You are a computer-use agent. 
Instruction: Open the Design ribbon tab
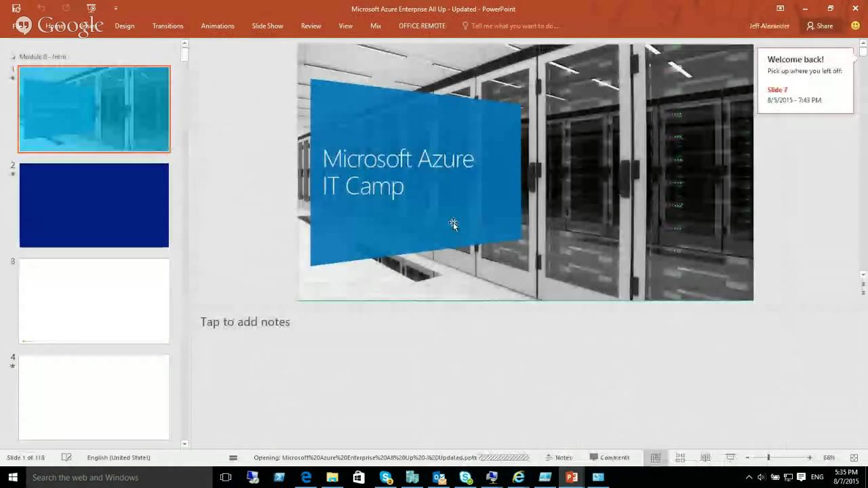[124, 26]
